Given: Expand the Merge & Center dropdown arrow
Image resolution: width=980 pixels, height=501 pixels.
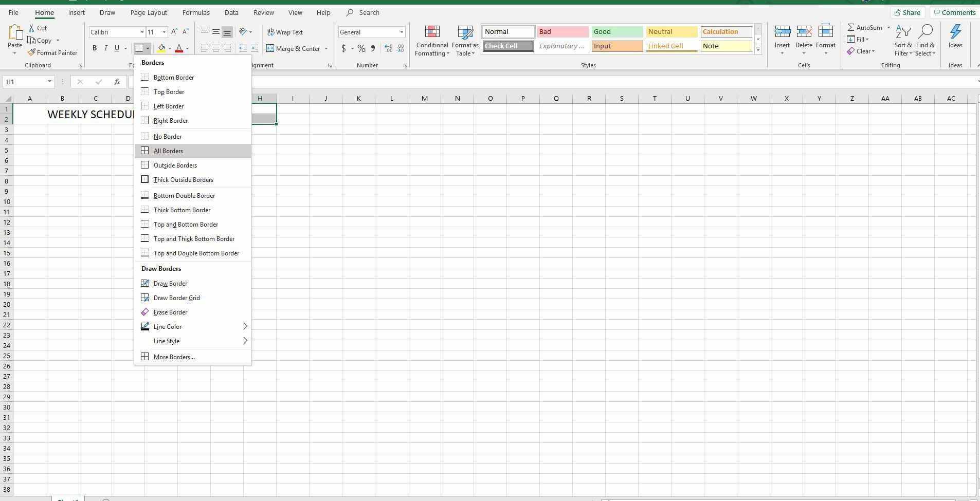Looking at the screenshot, I should coord(326,49).
